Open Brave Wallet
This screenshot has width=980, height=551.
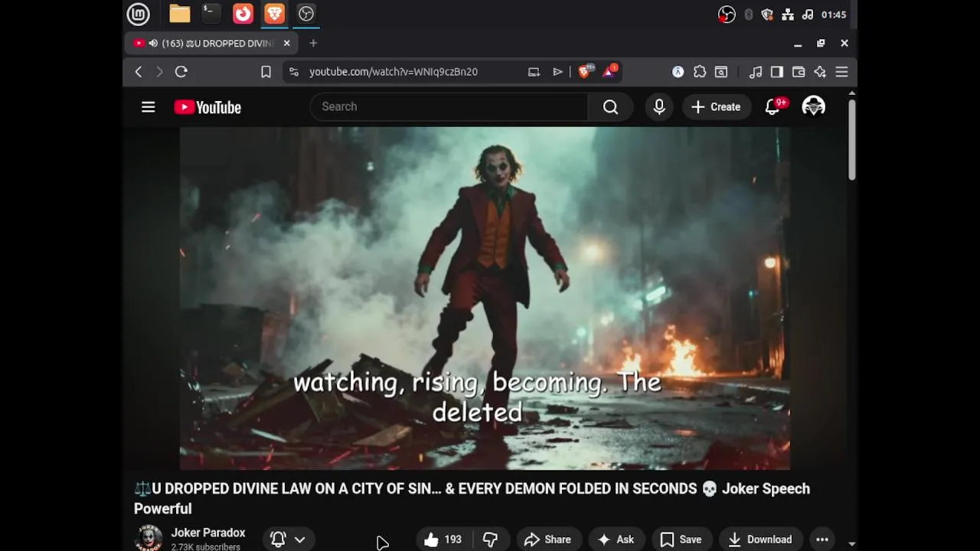tap(799, 72)
